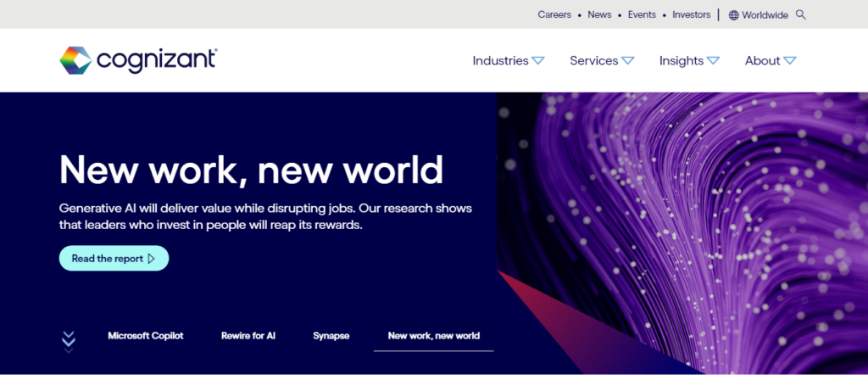
Task: Select the Rewire for AI tab
Action: 248,336
